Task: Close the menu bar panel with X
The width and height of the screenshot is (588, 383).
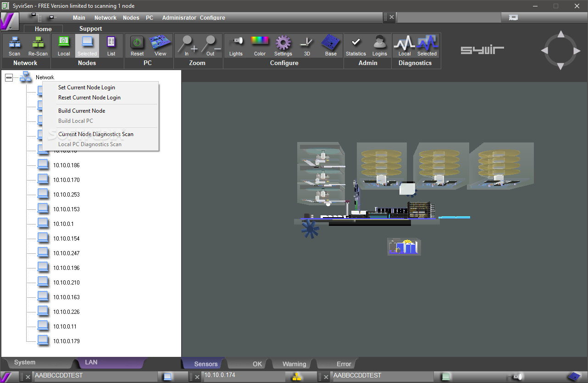Action: pyautogui.click(x=391, y=17)
